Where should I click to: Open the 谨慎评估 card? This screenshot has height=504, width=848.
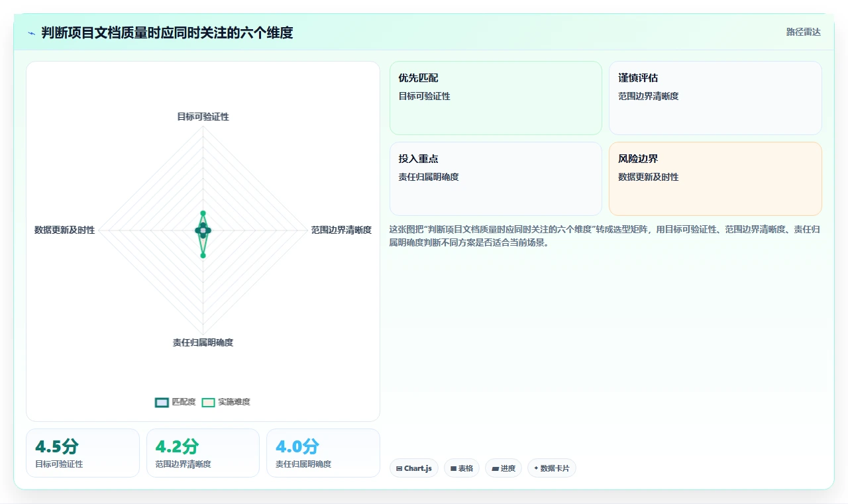(715, 98)
